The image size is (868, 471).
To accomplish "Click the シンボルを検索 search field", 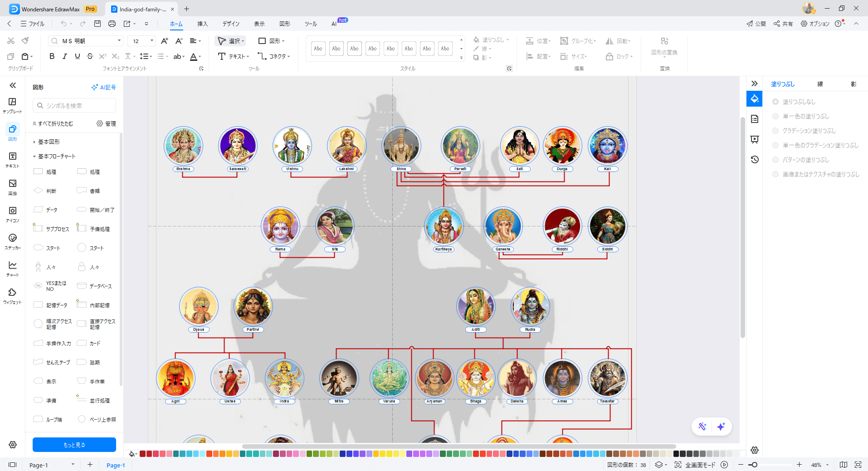I will click(x=75, y=105).
